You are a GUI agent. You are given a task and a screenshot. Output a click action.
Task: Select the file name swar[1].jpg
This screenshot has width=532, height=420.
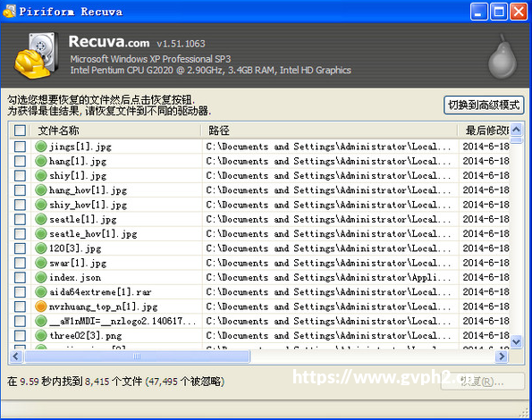tap(78, 263)
